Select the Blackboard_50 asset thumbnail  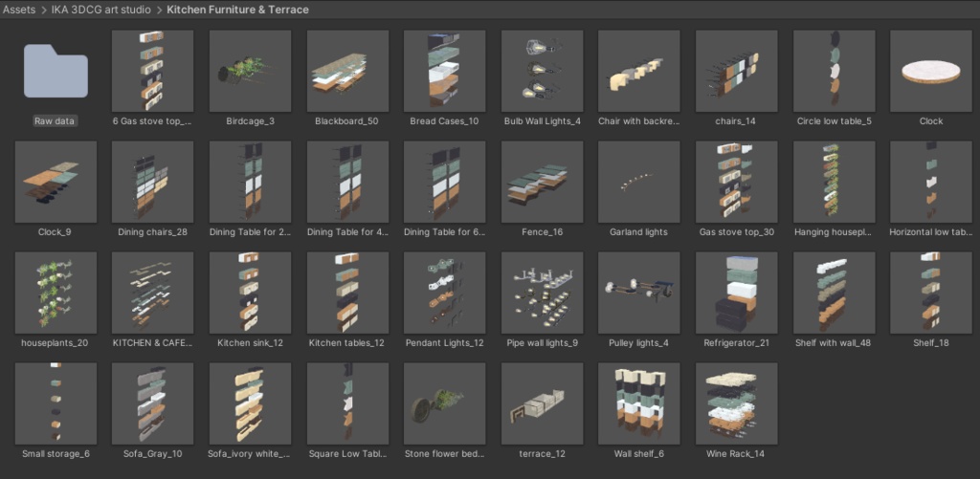pyautogui.click(x=347, y=71)
